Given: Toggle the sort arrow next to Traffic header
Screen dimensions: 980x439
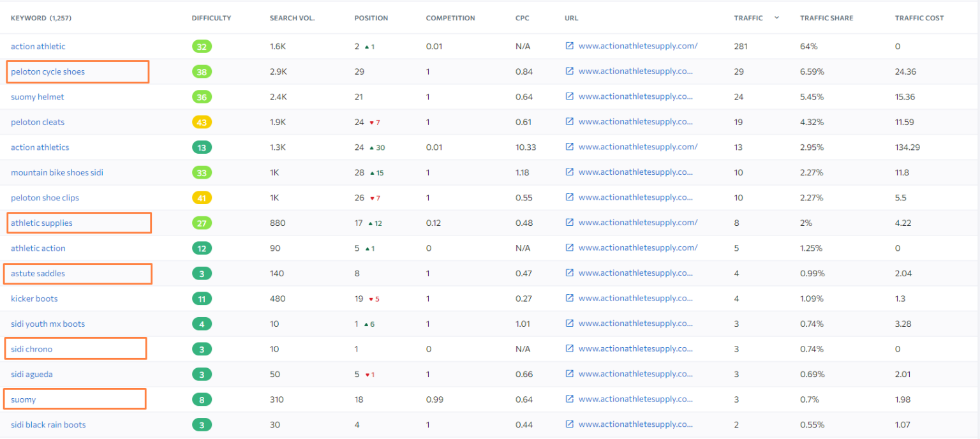Looking at the screenshot, I should pyautogui.click(x=776, y=18).
